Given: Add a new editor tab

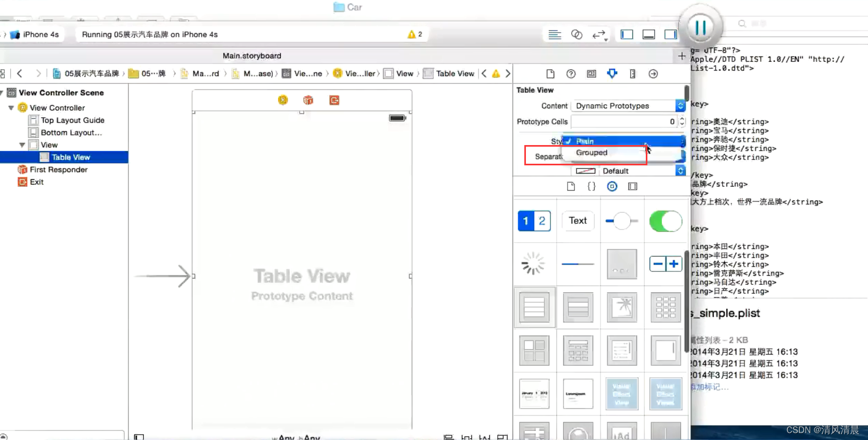Looking at the screenshot, I should (682, 55).
